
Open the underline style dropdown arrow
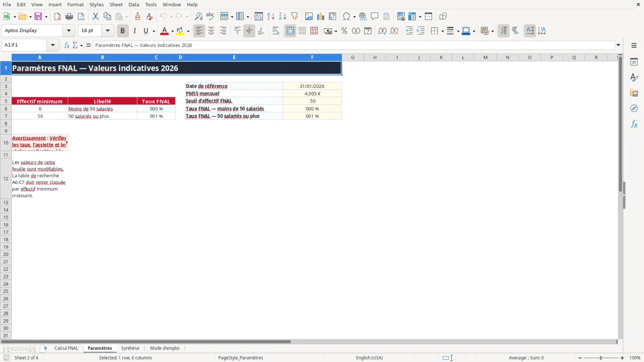point(153,31)
